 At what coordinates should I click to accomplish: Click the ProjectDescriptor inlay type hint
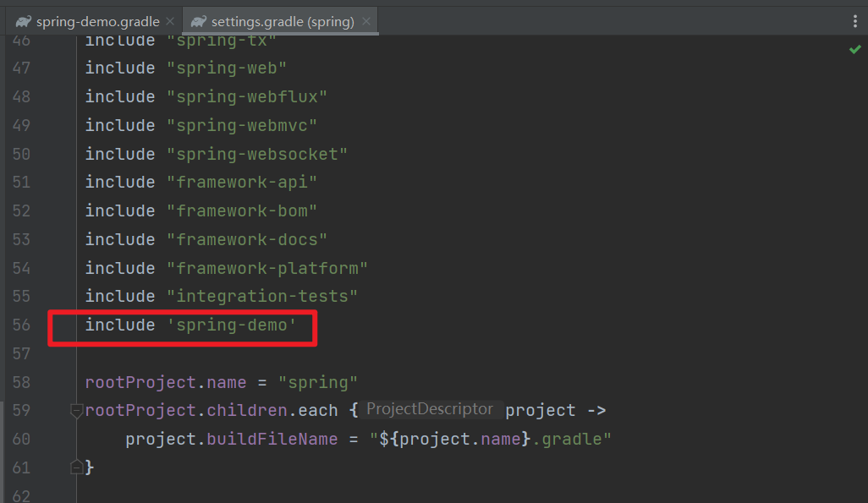click(429, 409)
